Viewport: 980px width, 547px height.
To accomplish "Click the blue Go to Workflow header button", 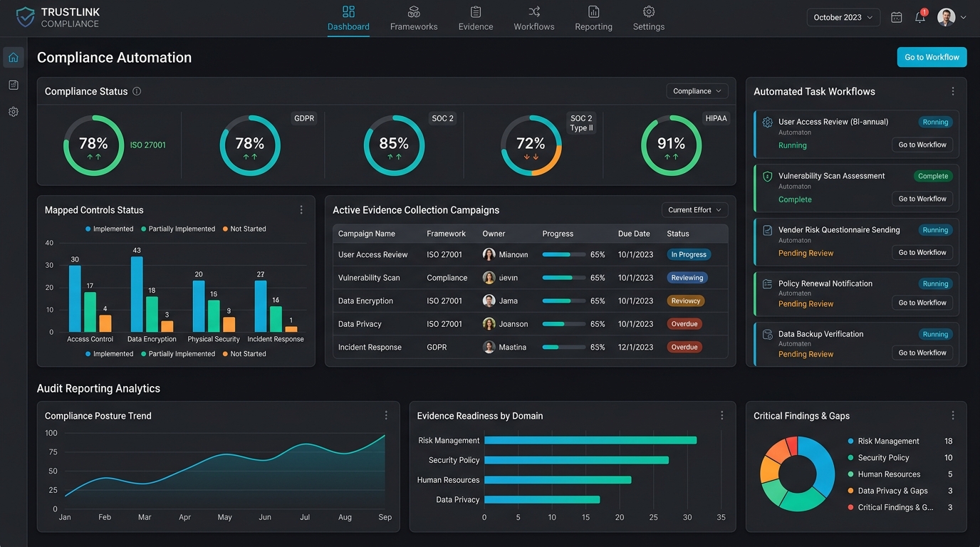I will 932,57.
